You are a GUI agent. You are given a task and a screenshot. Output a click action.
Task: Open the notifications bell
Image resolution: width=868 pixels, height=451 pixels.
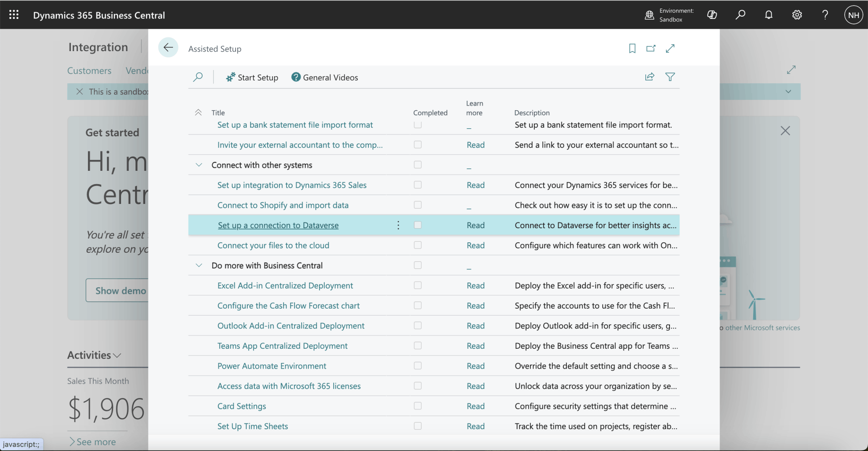point(769,15)
